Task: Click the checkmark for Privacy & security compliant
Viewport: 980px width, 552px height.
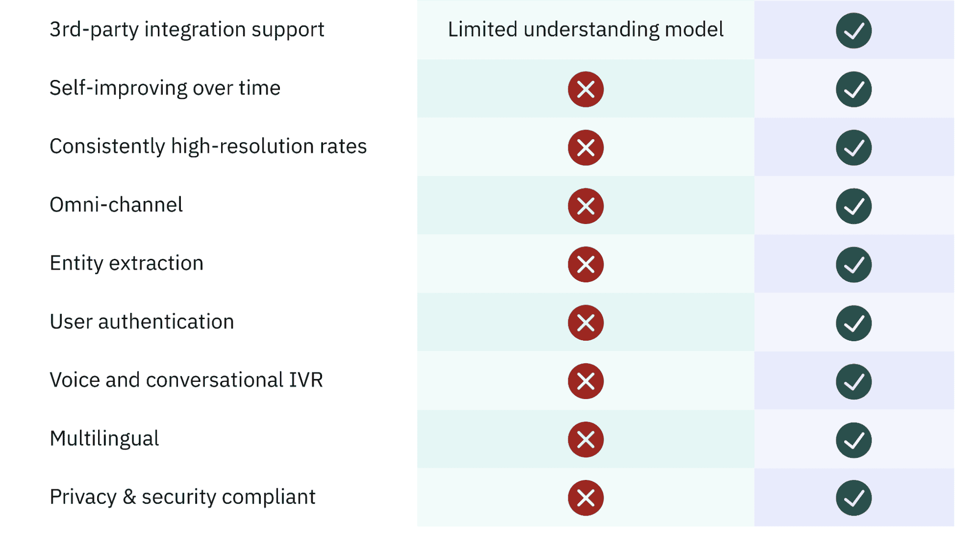Action: pyautogui.click(x=854, y=498)
